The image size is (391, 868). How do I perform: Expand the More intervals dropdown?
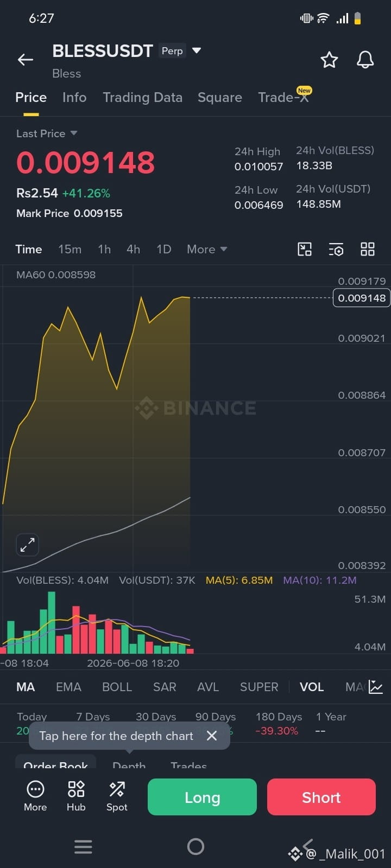click(207, 249)
